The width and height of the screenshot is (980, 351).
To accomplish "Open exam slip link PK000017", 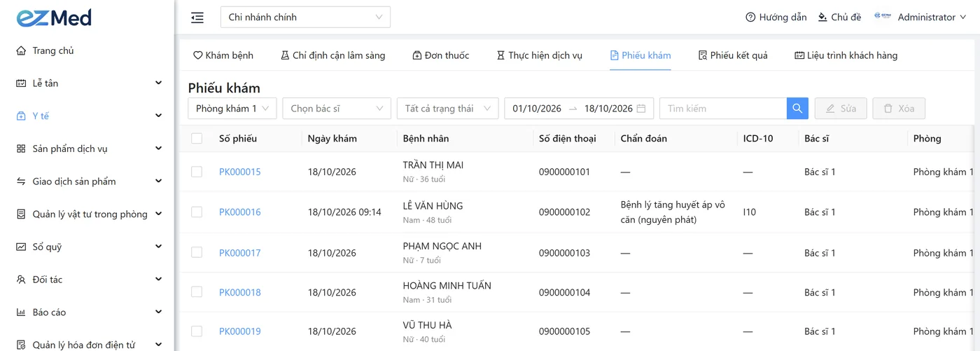I will tap(240, 253).
